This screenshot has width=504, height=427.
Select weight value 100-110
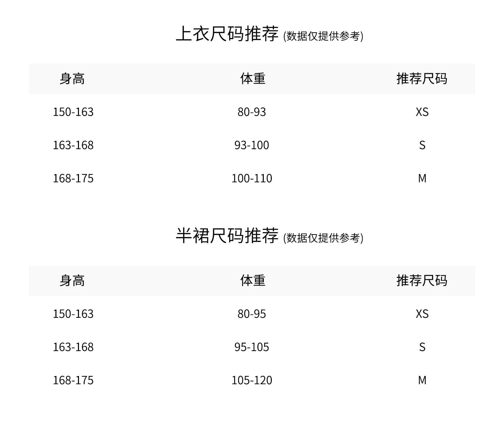coord(252,178)
